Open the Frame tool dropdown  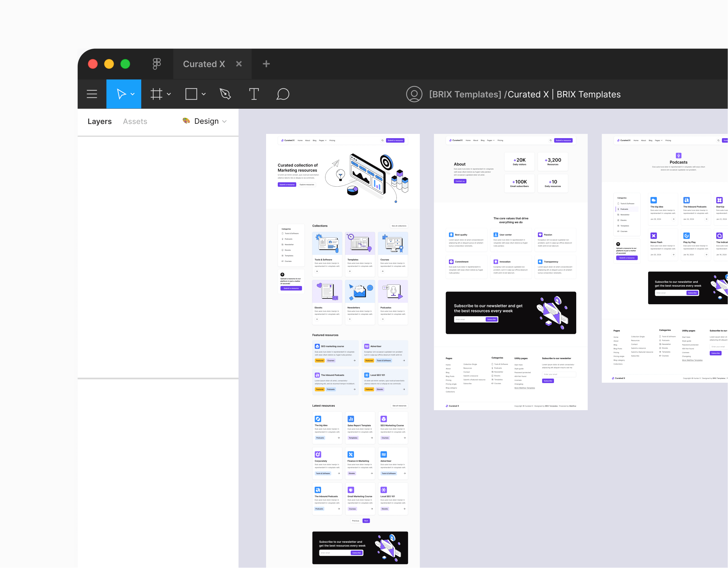[x=169, y=94]
